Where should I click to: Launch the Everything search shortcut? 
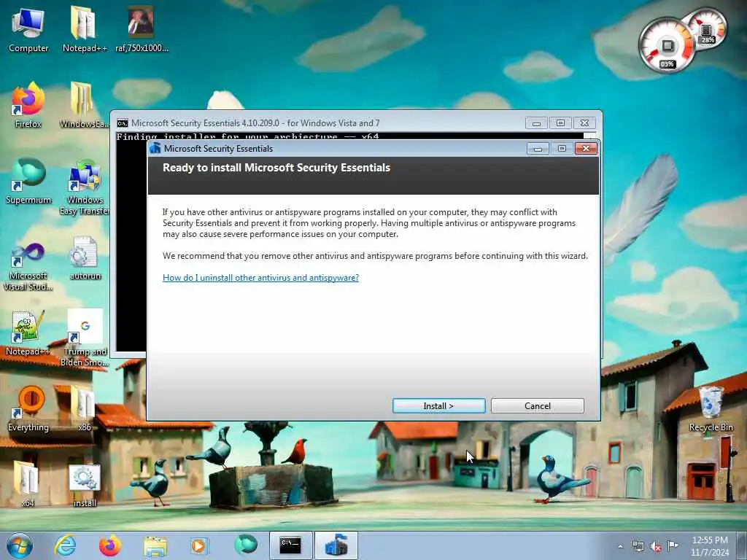(x=28, y=408)
